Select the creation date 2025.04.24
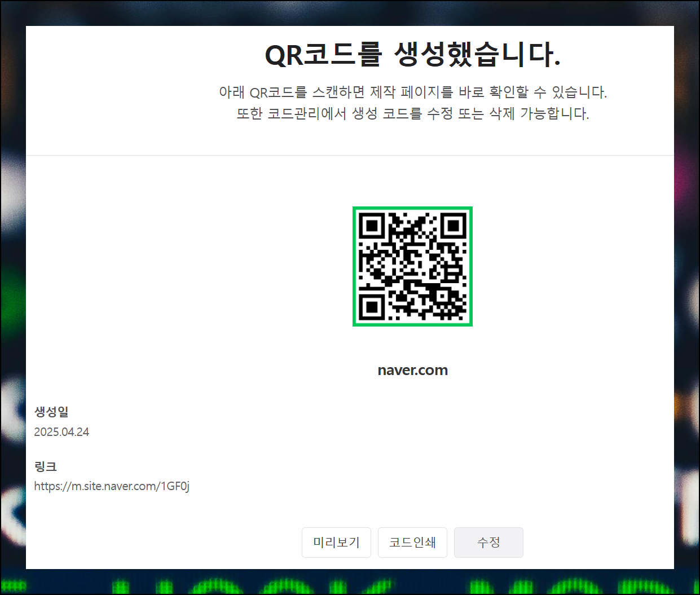 coord(61,432)
